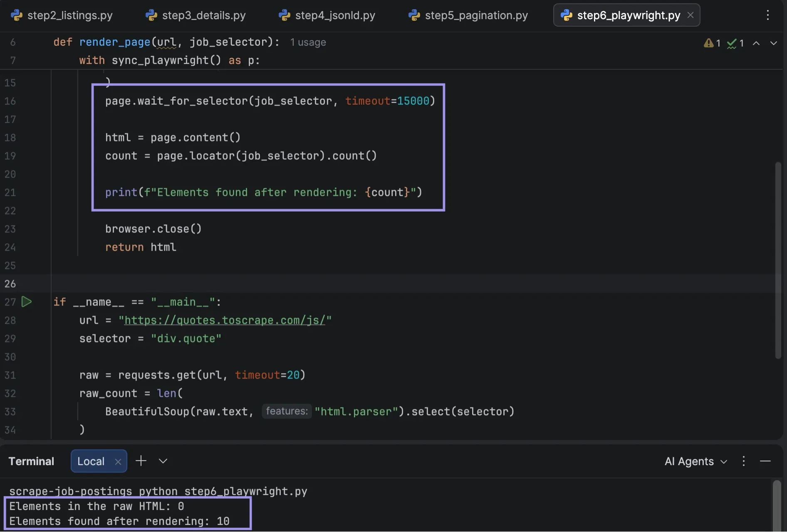Click the typo check indicator in inspections widget

point(735,43)
